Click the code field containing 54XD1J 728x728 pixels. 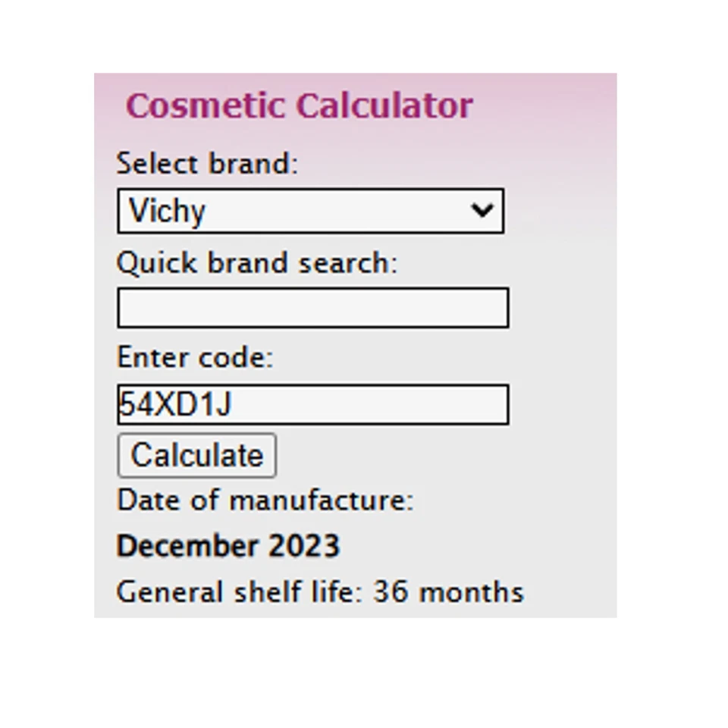click(x=312, y=405)
